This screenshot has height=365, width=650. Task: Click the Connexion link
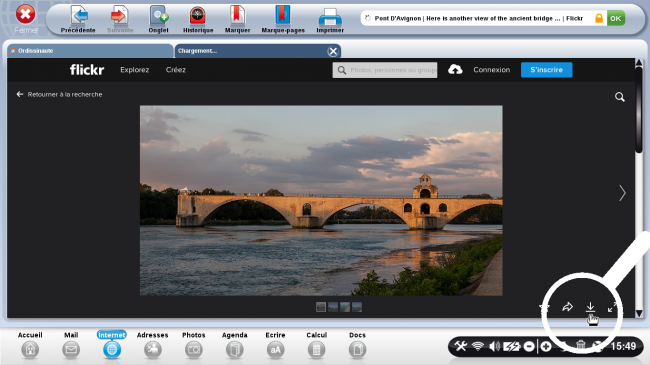[492, 70]
